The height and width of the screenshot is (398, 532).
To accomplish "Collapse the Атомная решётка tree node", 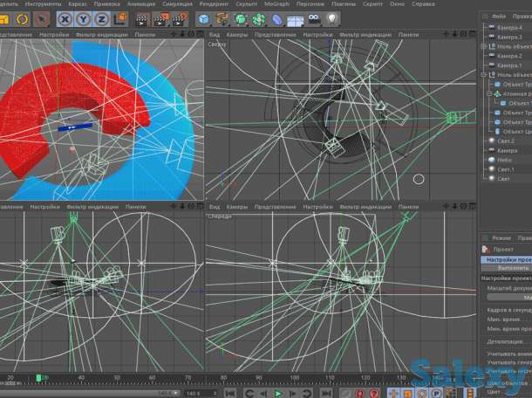I will point(490,93).
